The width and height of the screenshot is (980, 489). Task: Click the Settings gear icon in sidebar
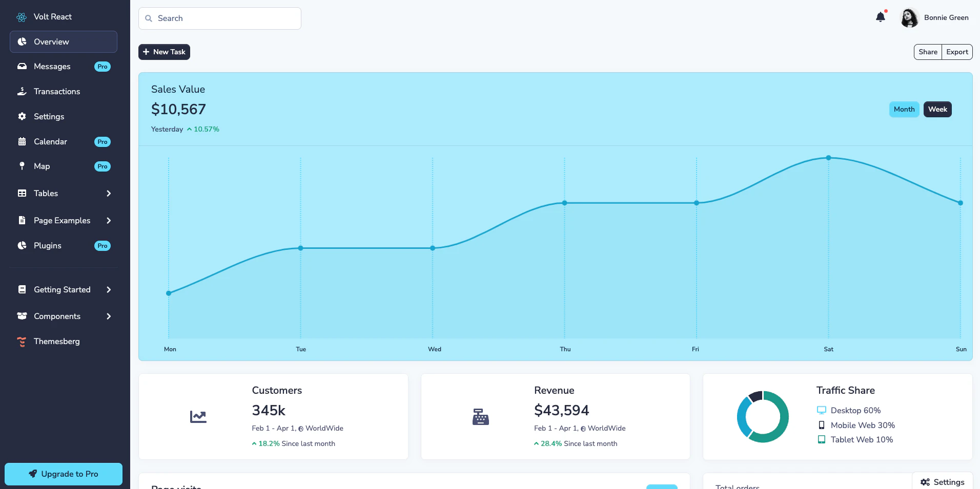click(22, 117)
